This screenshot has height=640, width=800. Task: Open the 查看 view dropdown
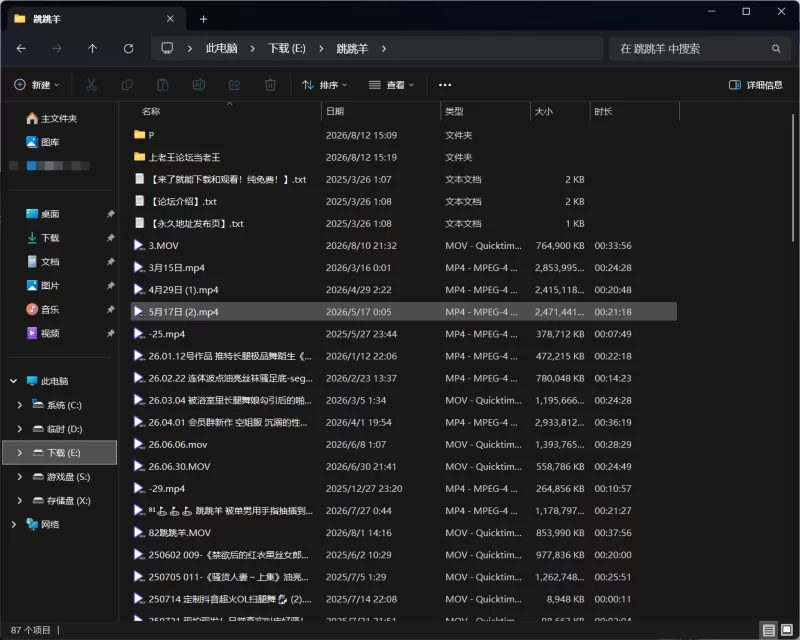coord(391,85)
